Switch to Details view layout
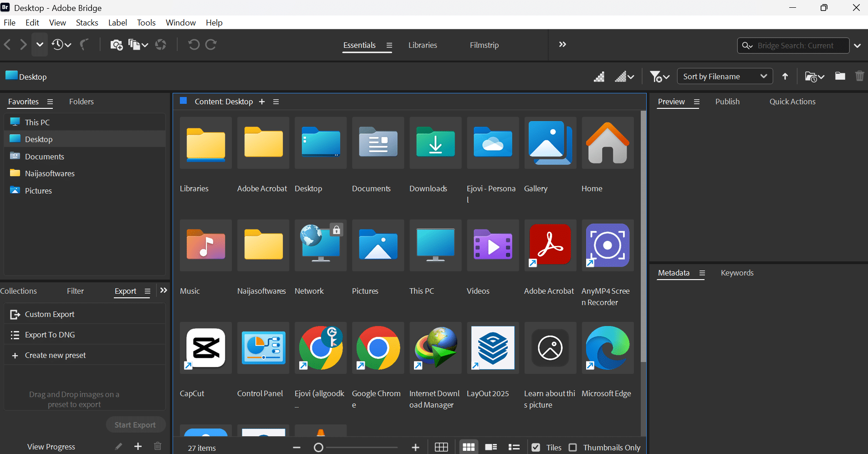This screenshot has height=454, width=868. [491, 448]
